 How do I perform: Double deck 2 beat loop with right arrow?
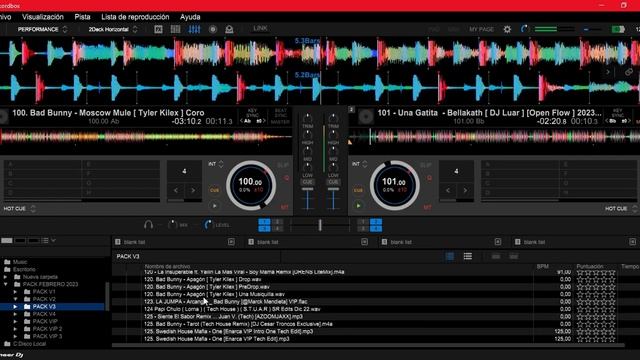coord(465,190)
